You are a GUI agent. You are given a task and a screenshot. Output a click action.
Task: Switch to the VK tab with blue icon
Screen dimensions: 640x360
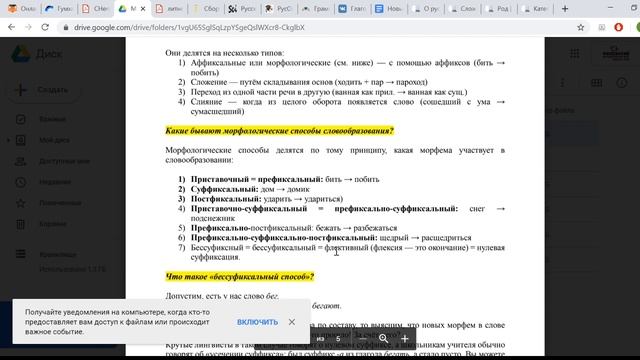point(352,9)
